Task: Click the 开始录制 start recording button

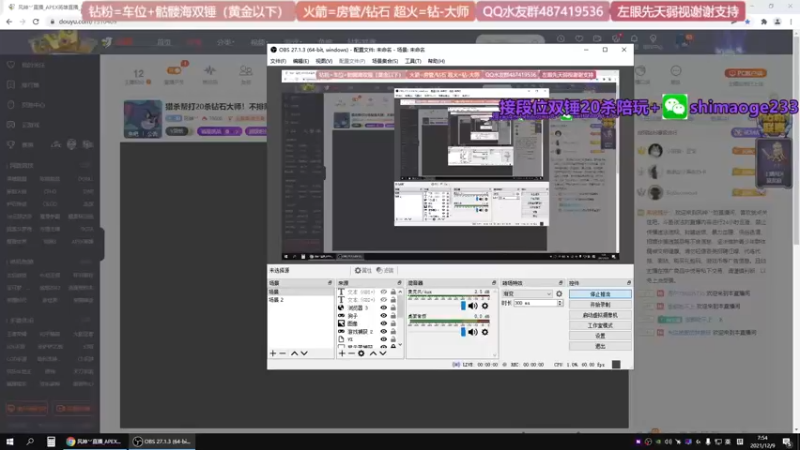Action: (600, 305)
